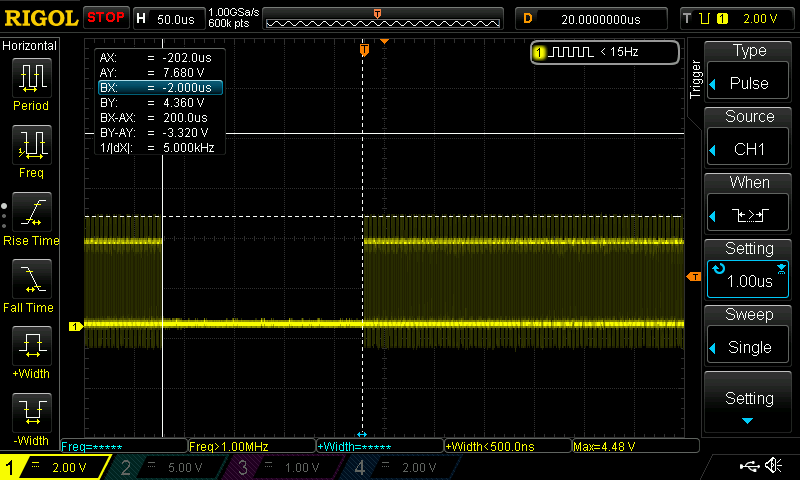This screenshot has height=480, width=800.
Task: Click the frequency counter square wave icon
Action: tap(572, 52)
